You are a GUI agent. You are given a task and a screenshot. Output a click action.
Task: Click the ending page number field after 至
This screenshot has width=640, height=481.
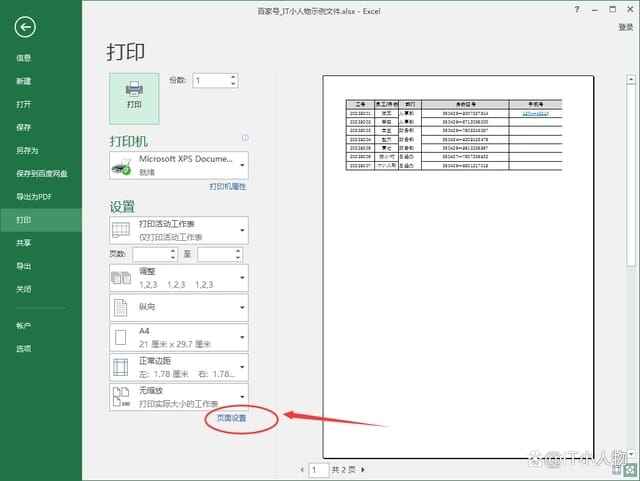pos(216,254)
